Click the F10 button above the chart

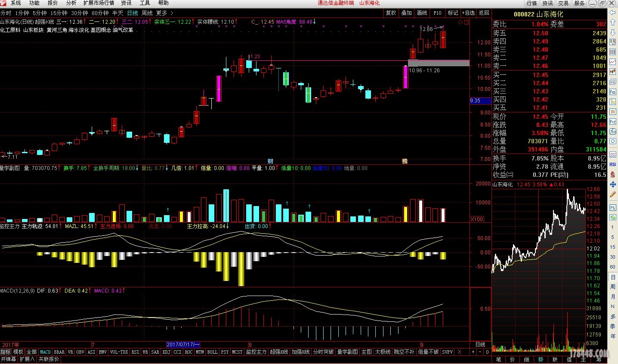pos(437,13)
